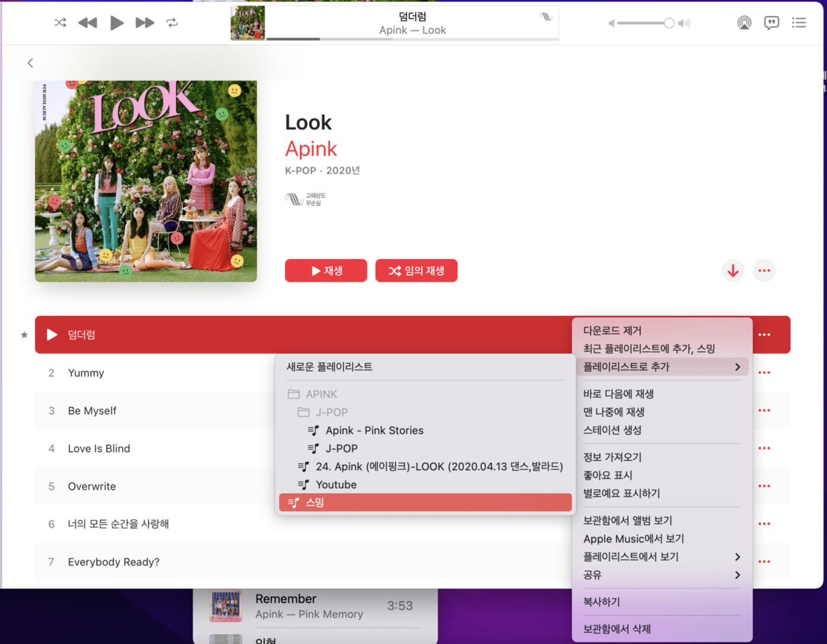The image size is (827, 644).
Task: Click the max-volume speaker icon
Action: pyautogui.click(x=684, y=23)
